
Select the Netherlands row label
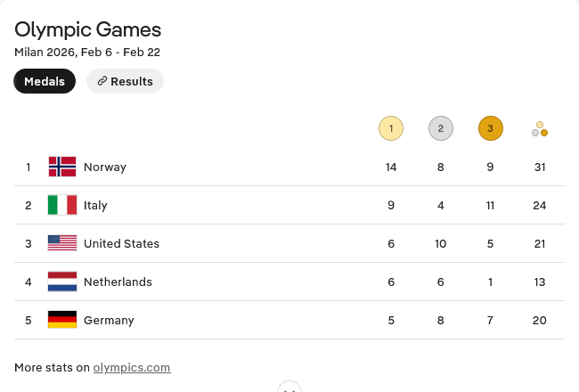[x=118, y=282]
